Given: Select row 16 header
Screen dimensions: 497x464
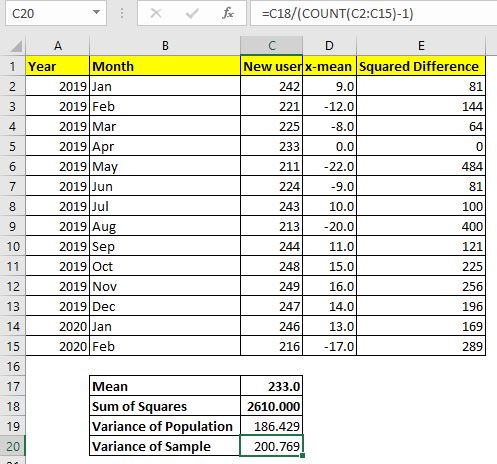Looking at the screenshot, I should click(x=13, y=366).
